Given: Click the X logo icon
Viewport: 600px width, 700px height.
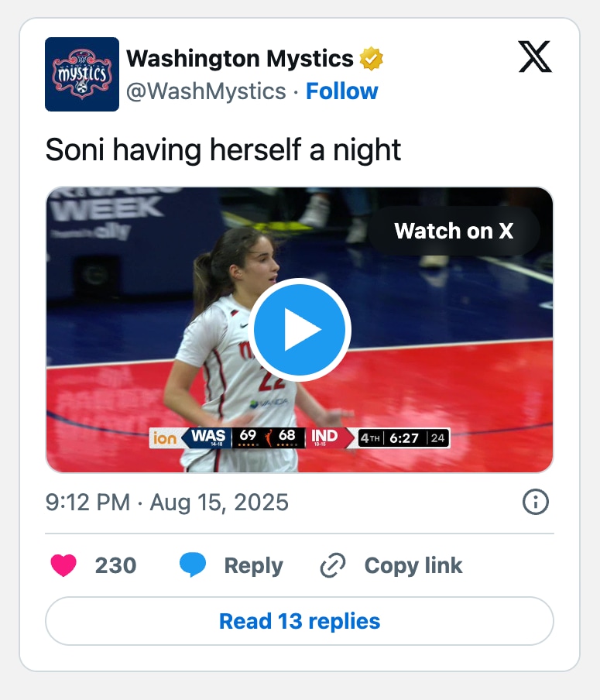Looking at the screenshot, I should [534, 57].
